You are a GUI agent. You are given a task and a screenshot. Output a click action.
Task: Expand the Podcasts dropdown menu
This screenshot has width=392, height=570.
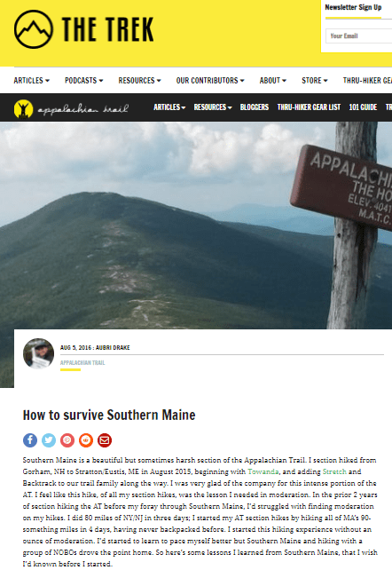[x=84, y=80]
